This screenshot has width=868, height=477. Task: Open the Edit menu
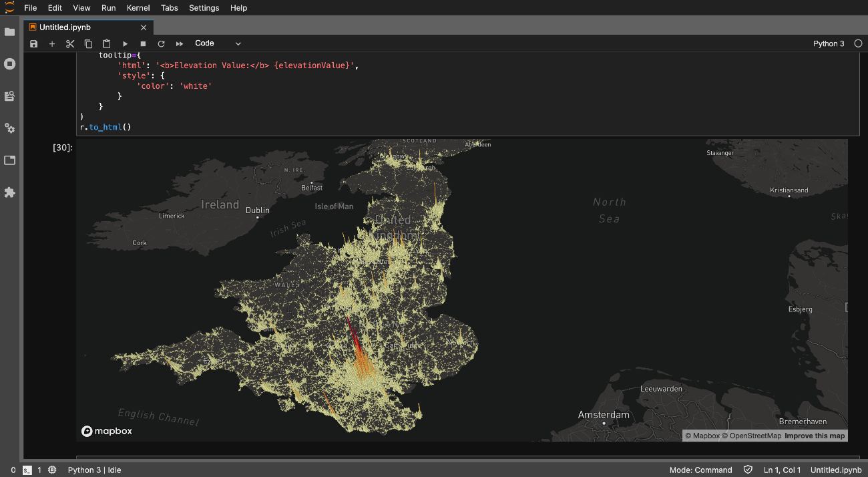pos(55,8)
